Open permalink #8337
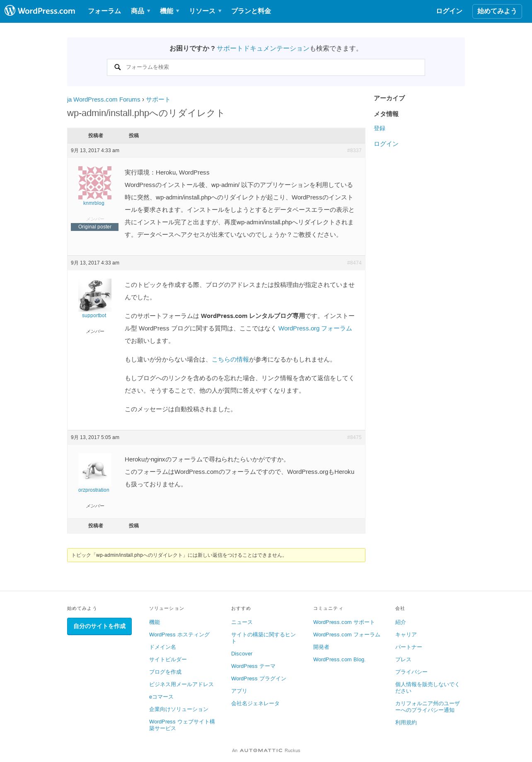The width and height of the screenshot is (532, 762). (x=354, y=150)
